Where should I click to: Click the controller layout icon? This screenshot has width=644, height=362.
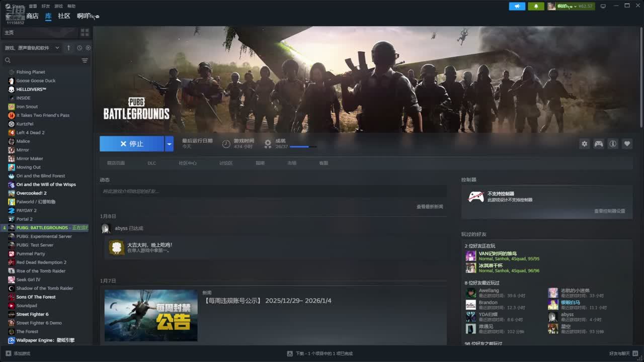[x=599, y=144]
